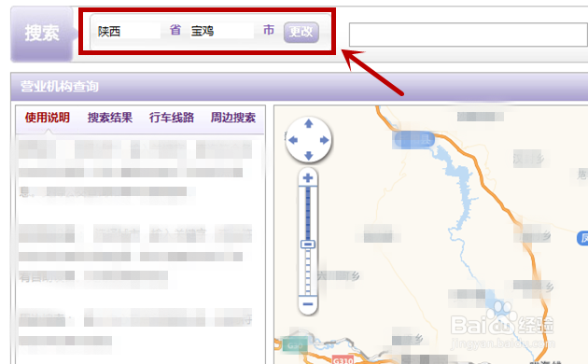Click the 搜索 label button
The height and width of the screenshot is (364, 588).
(x=42, y=34)
